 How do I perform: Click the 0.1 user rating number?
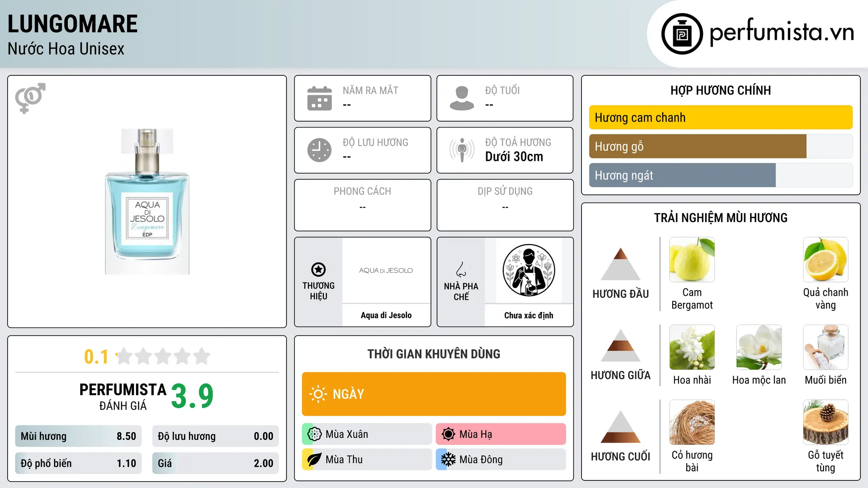click(96, 357)
